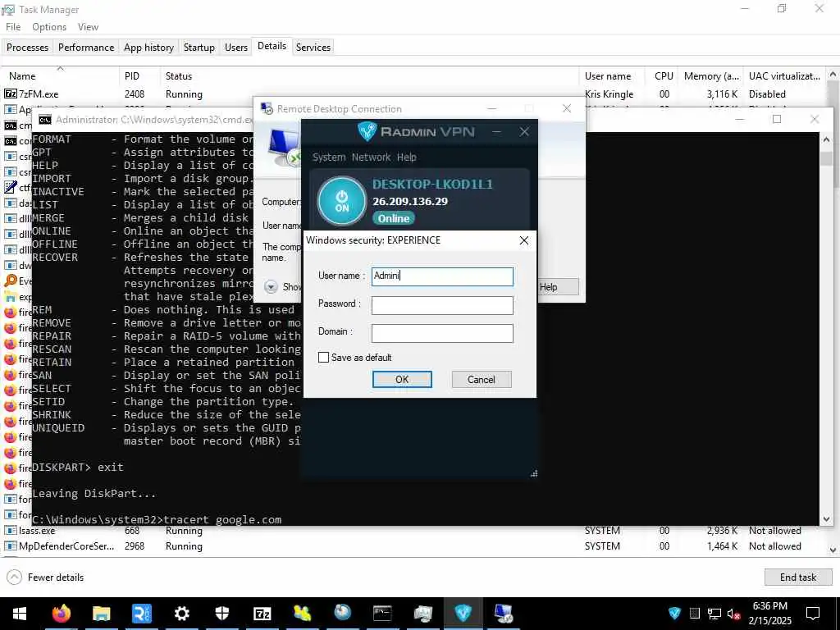Viewport: 840px width, 630px height.
Task: Switch to the Performance tab
Action: pos(85,47)
